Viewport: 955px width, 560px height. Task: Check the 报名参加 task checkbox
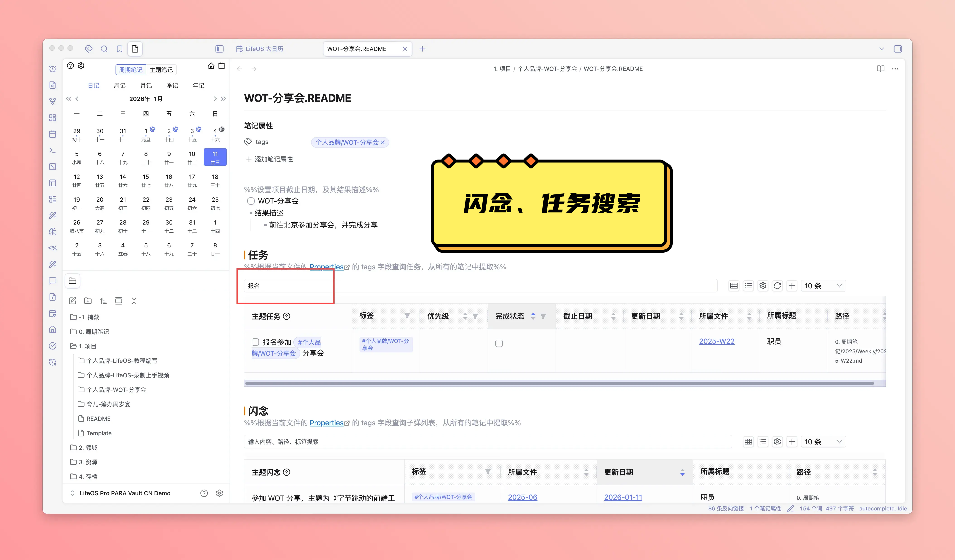pyautogui.click(x=256, y=342)
